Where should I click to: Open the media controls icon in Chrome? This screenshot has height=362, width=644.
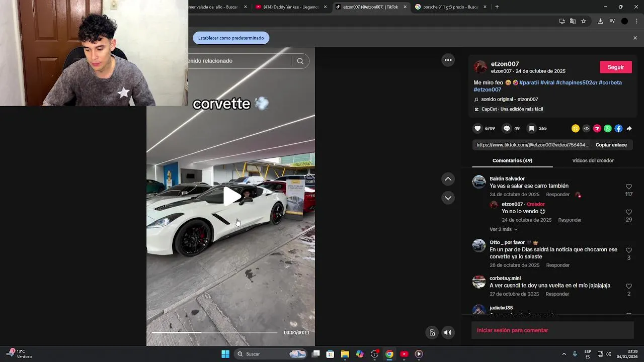click(x=612, y=21)
